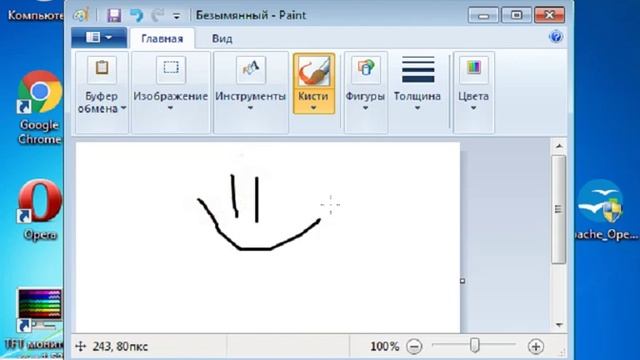
Task: Open Google Chrome desktop shortcut
Action: [x=40, y=108]
